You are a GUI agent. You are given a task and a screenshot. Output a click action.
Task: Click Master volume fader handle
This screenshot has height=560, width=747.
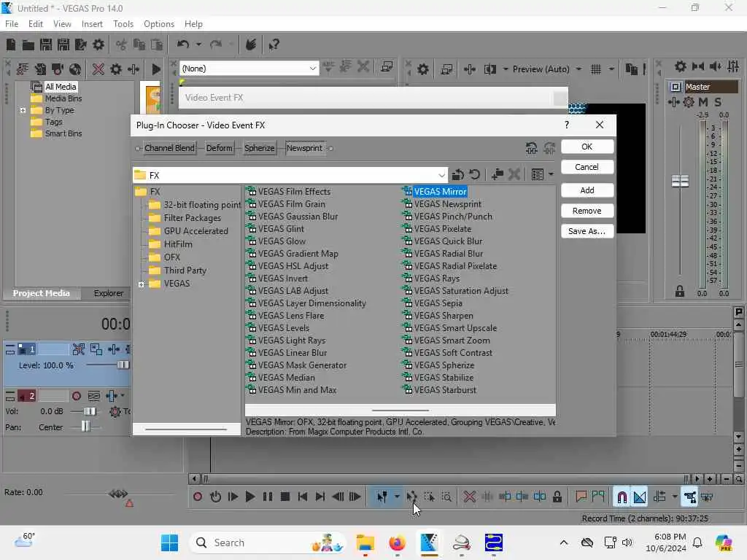pos(680,181)
